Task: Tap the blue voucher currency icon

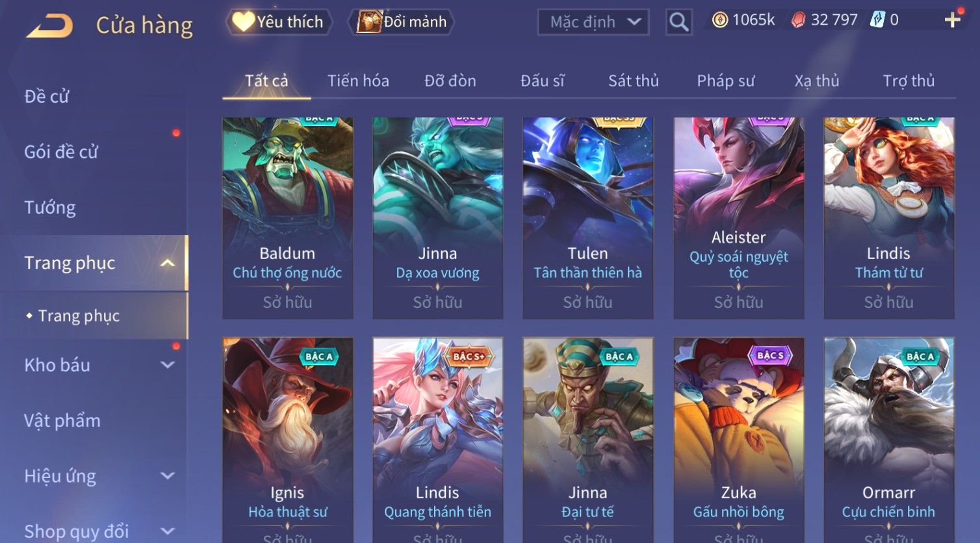Action: click(x=877, y=20)
